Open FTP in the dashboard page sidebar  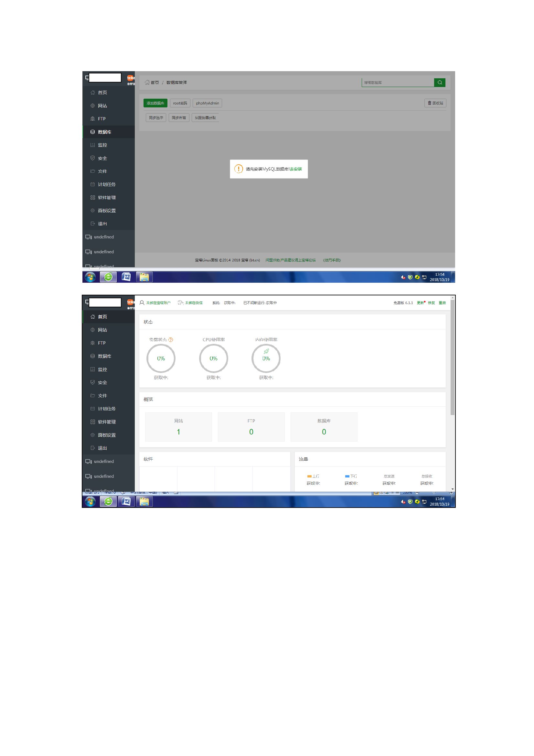tap(109, 343)
